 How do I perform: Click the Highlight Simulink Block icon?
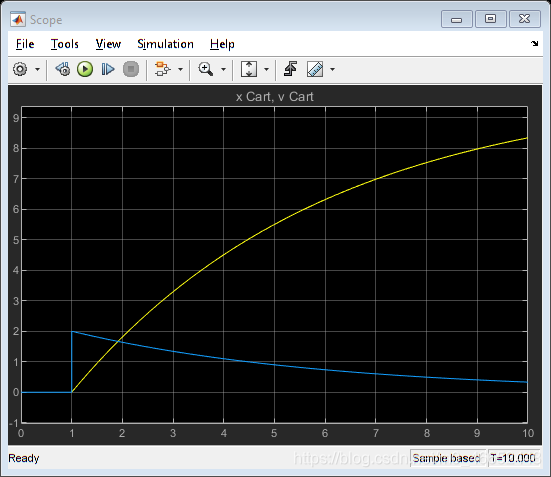162,69
